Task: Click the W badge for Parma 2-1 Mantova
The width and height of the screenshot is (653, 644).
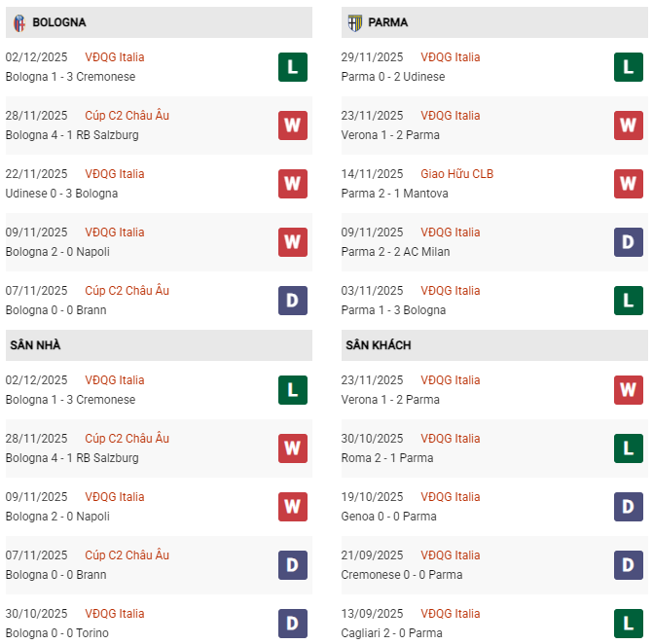Action: click(628, 184)
